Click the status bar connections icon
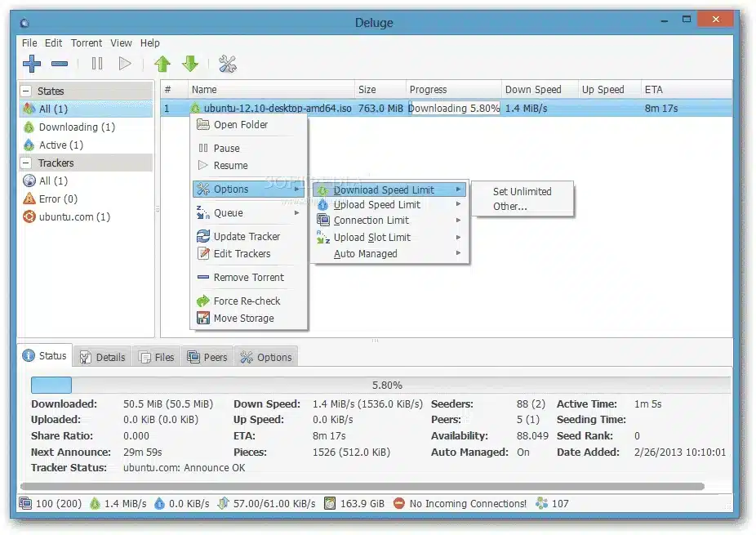756x535 pixels. 25,503
